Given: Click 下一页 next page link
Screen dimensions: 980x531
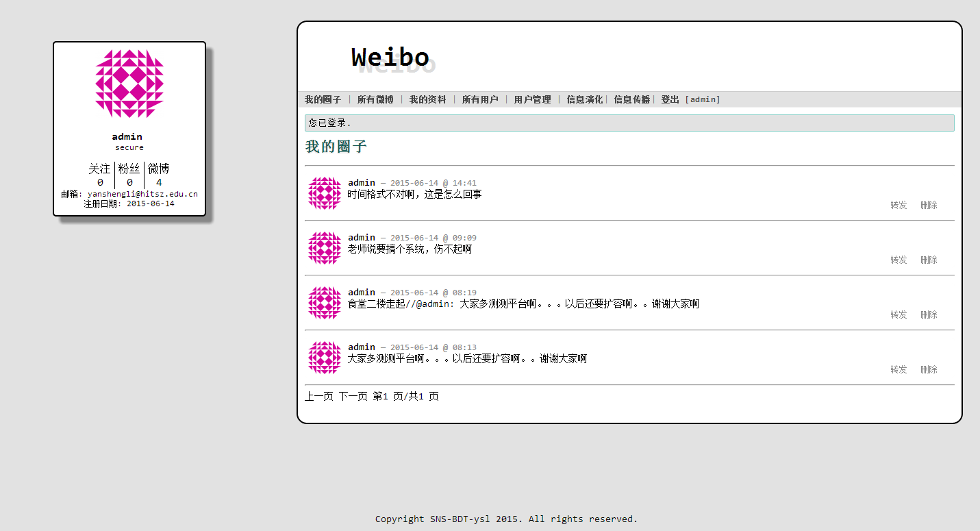Looking at the screenshot, I should 353,396.
